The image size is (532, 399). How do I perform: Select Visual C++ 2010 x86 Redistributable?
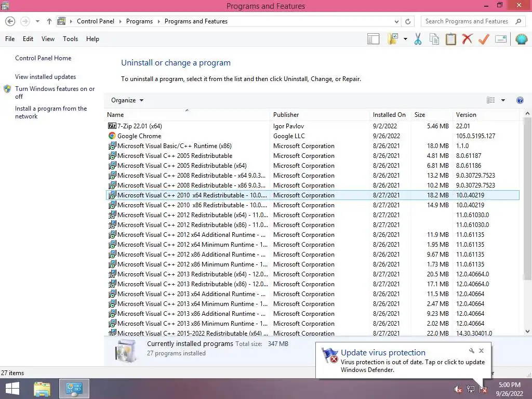[x=313, y=205]
